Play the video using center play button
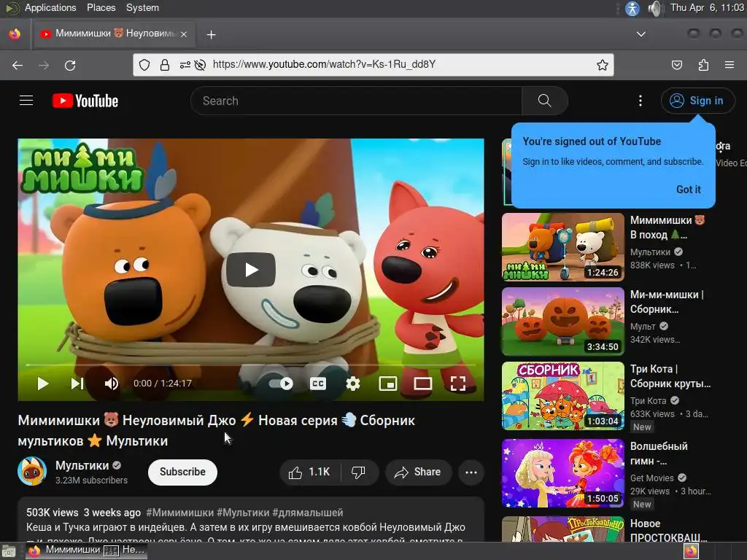This screenshot has width=747, height=560. (x=251, y=270)
